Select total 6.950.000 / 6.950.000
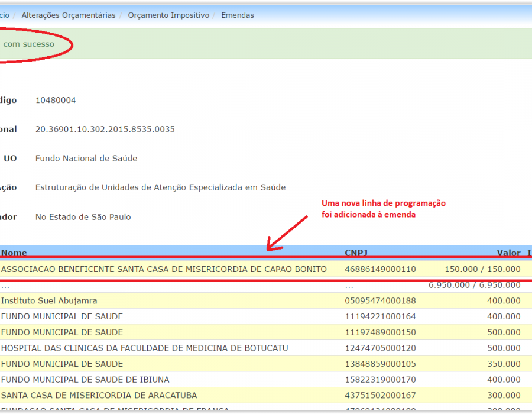This screenshot has height=414, width=532. tap(474, 285)
